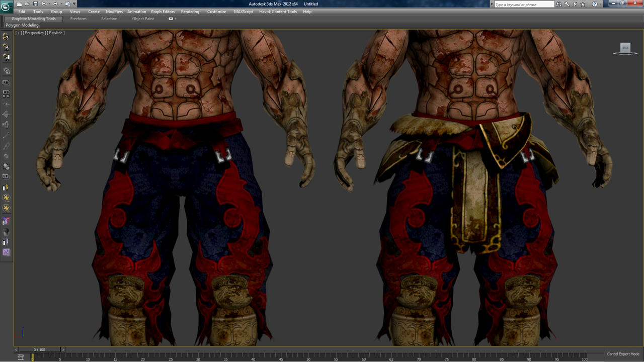Click the binoculars search icon
644x362 pixels.
(x=558, y=4)
